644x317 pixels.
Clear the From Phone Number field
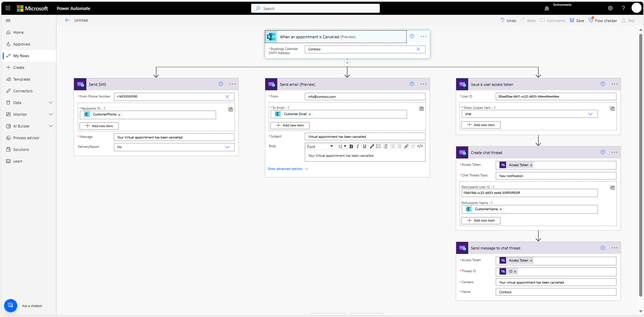[x=227, y=97]
